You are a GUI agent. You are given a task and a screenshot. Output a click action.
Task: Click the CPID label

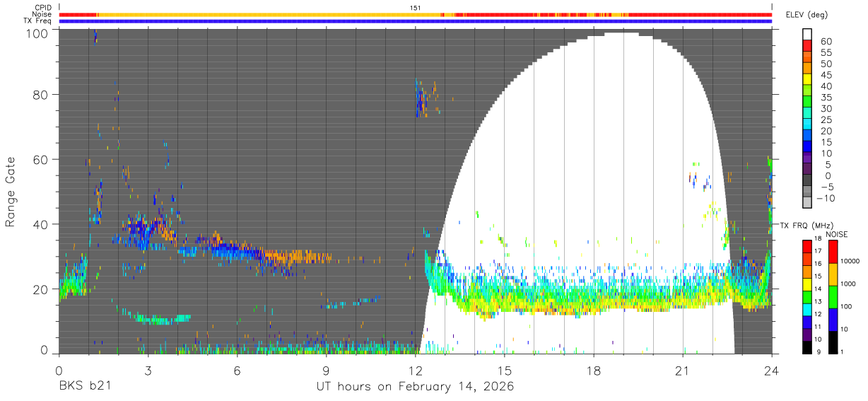tap(43, 8)
